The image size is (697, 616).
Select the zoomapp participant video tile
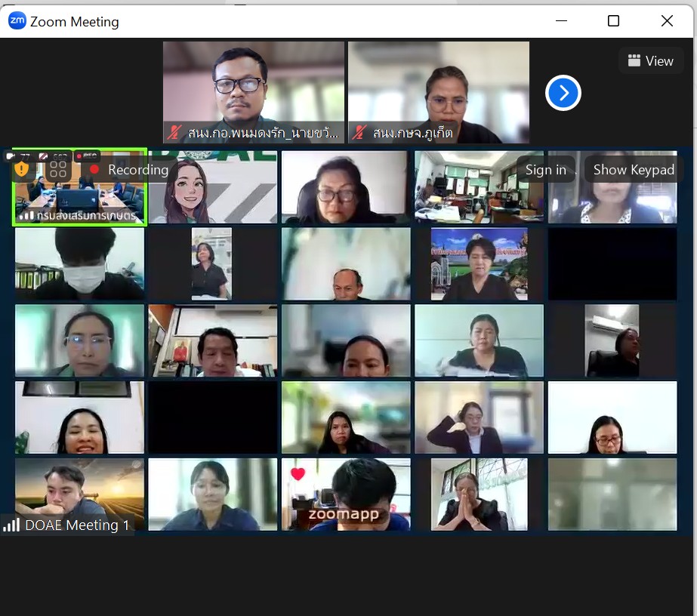click(346, 494)
